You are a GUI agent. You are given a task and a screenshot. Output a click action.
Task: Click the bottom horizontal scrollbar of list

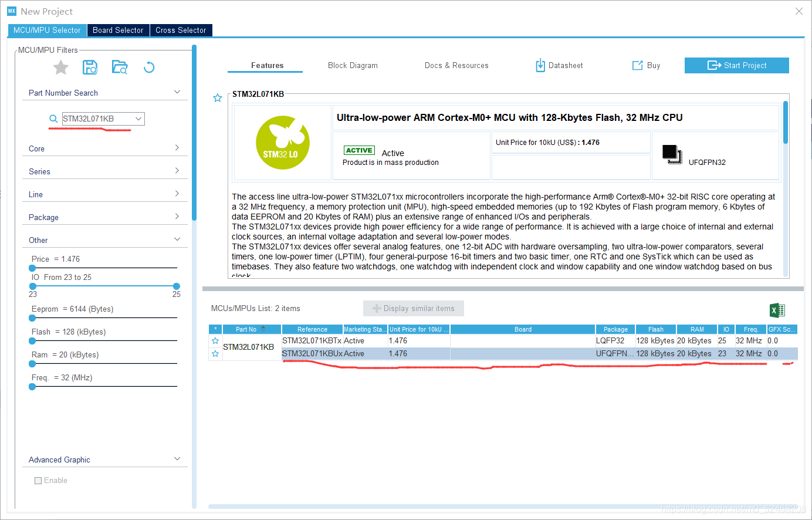[x=503, y=506]
